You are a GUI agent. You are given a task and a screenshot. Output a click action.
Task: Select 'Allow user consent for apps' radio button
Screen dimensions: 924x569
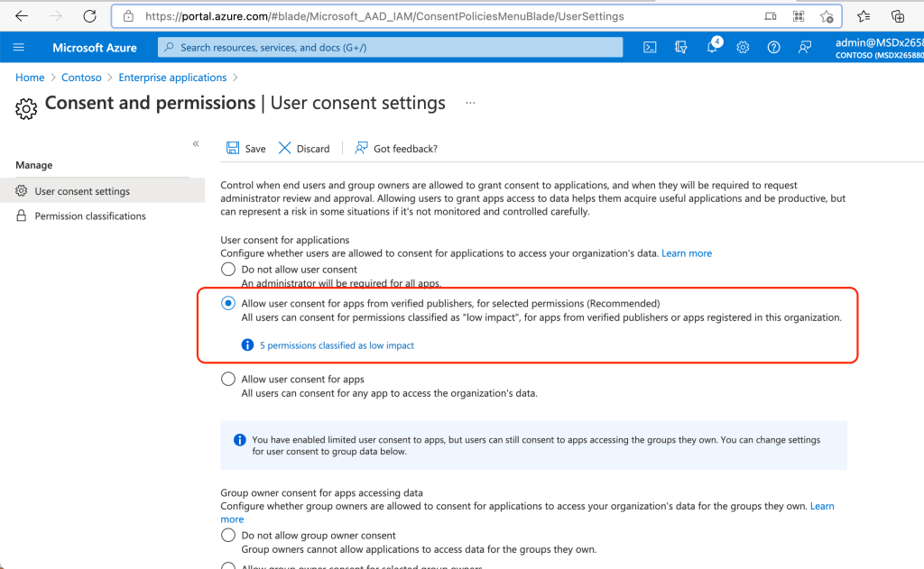(228, 380)
